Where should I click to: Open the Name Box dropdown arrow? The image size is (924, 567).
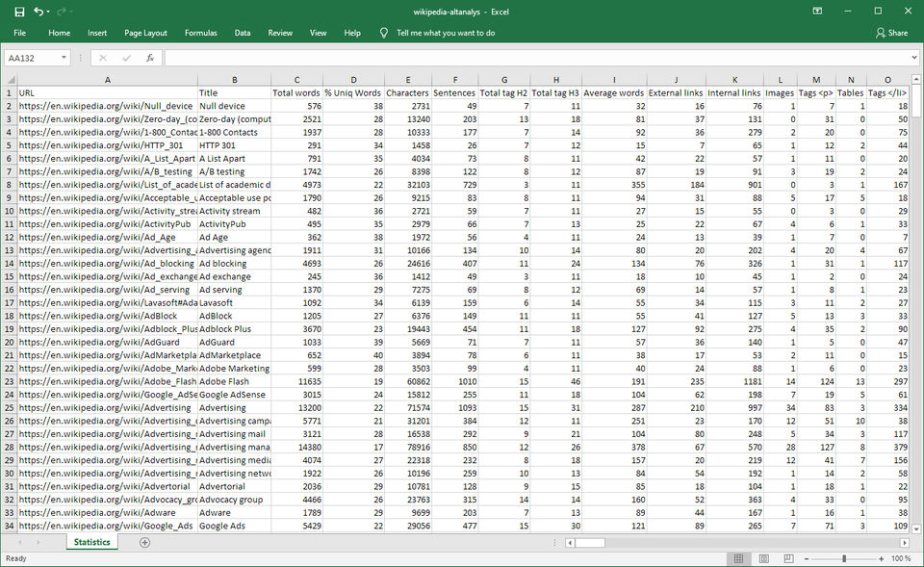point(64,58)
